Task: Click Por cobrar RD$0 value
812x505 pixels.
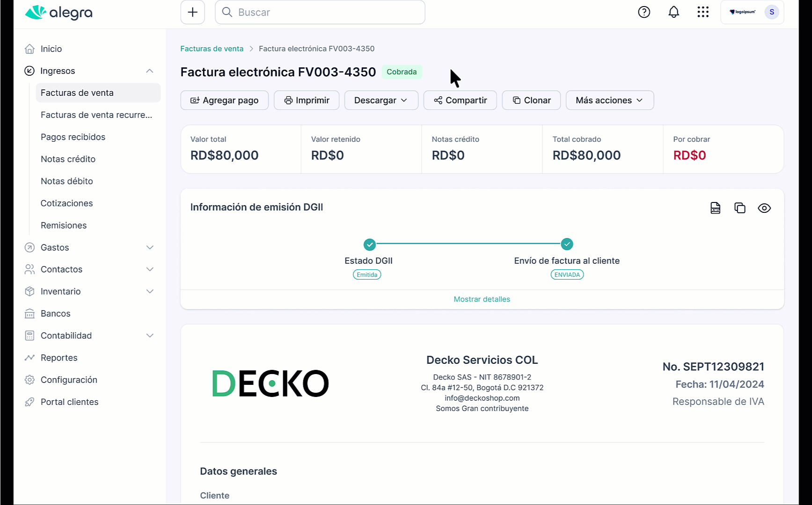Action: tap(690, 155)
